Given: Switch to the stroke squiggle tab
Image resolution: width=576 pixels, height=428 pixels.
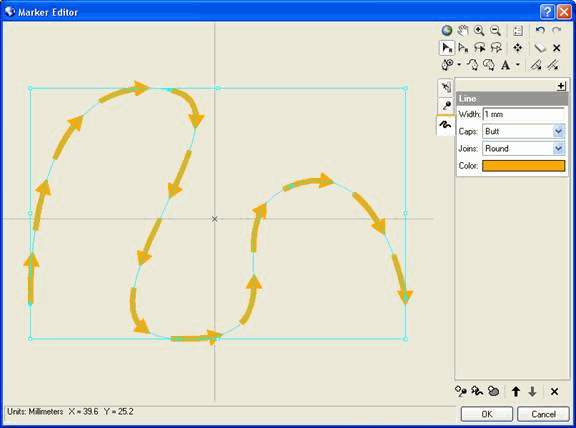Looking at the screenshot, I should (446, 125).
